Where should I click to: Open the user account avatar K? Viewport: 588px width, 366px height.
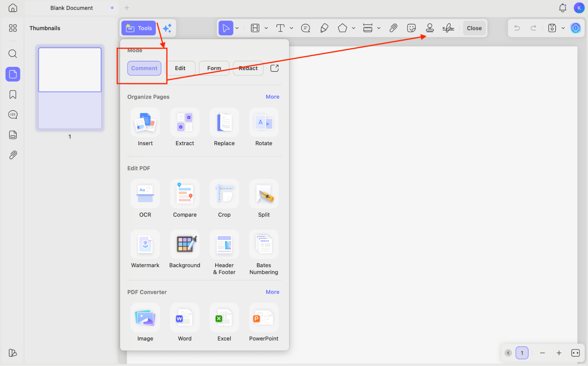tap(579, 8)
